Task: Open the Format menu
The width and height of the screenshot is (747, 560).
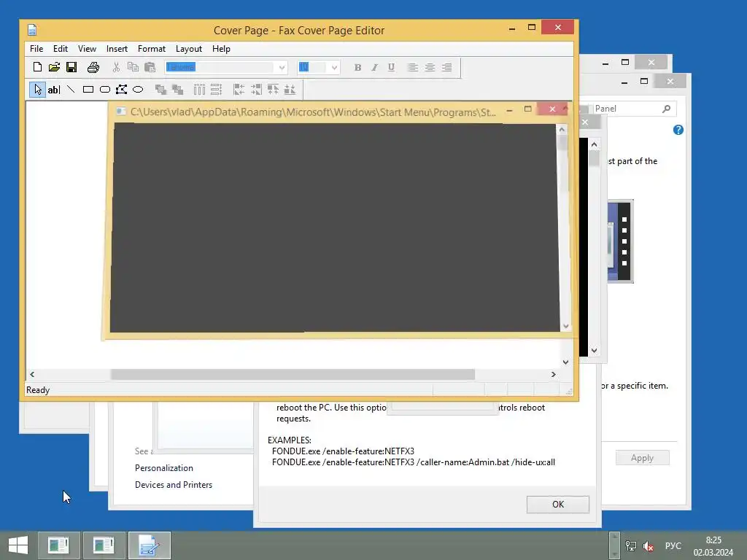Action: 152,49
